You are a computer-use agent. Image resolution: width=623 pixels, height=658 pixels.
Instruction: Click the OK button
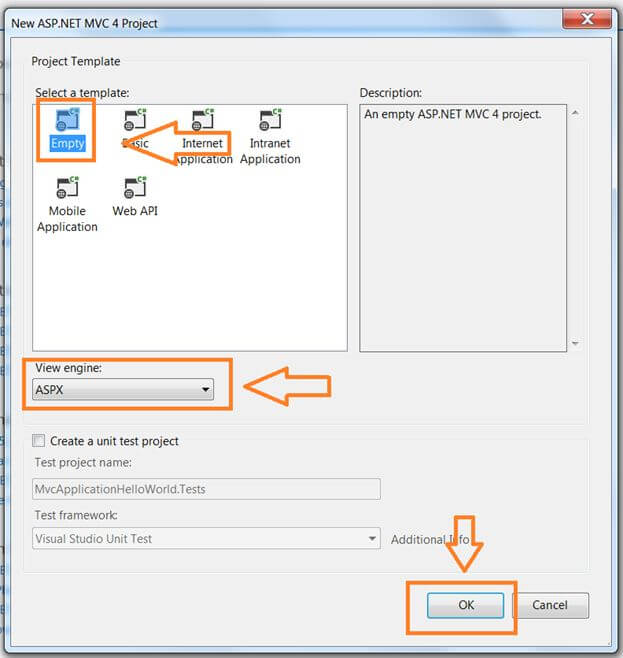pyautogui.click(x=466, y=605)
